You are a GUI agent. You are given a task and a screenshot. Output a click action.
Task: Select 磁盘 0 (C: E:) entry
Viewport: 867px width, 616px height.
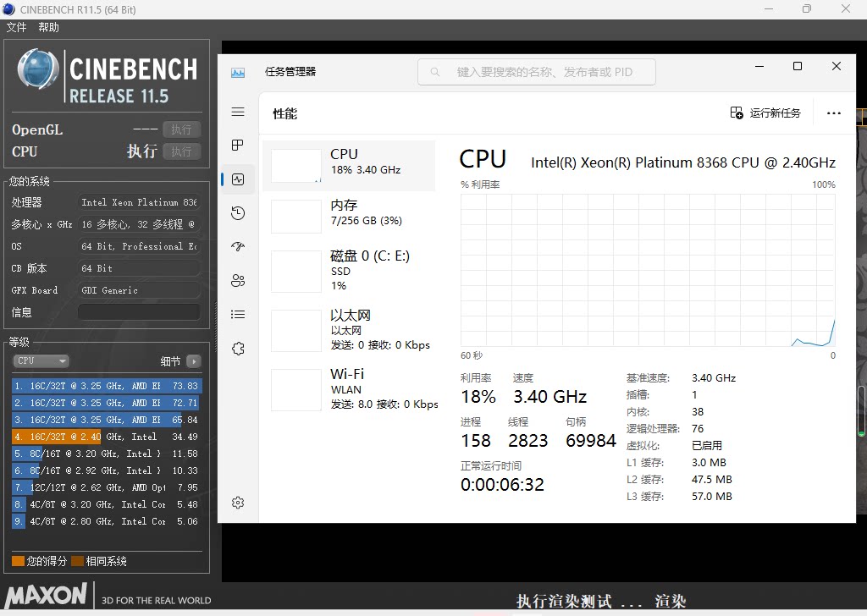349,271
